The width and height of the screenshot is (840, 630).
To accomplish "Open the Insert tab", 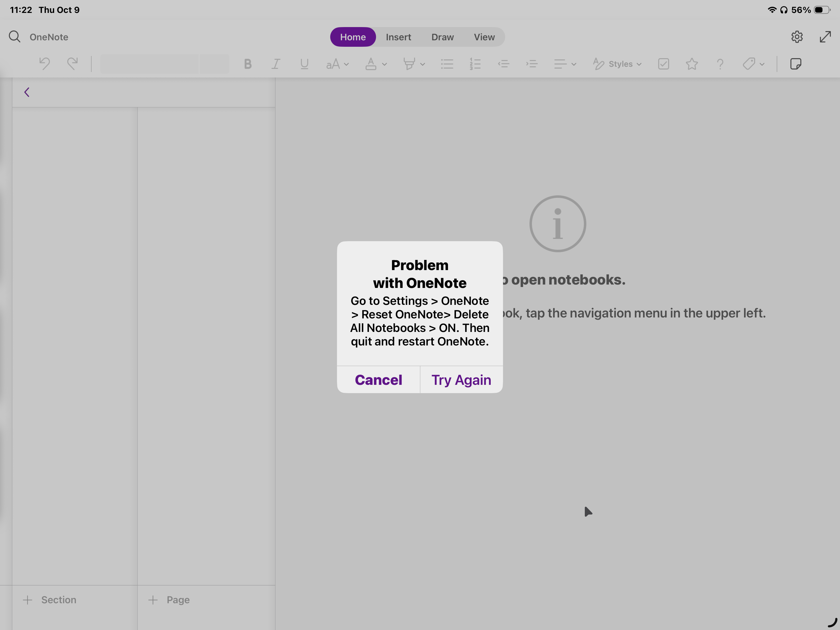I will 398,37.
